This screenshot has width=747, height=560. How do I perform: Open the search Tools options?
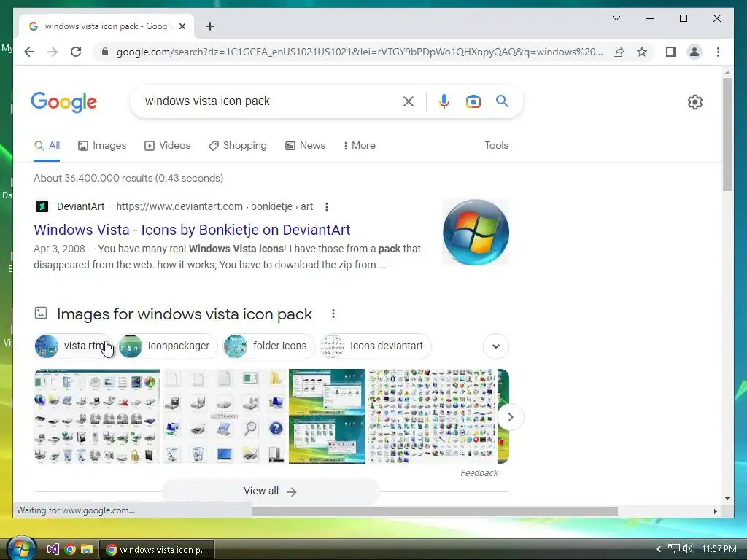496,146
